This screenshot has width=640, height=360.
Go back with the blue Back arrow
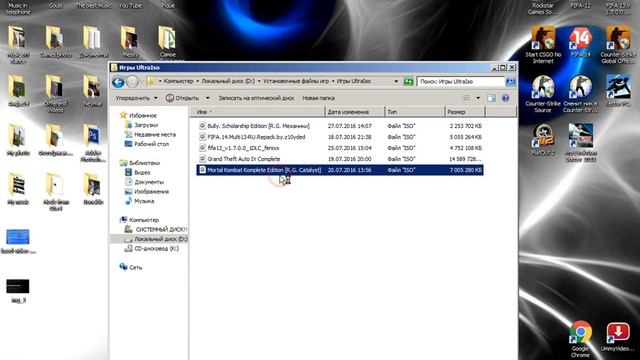coord(118,82)
